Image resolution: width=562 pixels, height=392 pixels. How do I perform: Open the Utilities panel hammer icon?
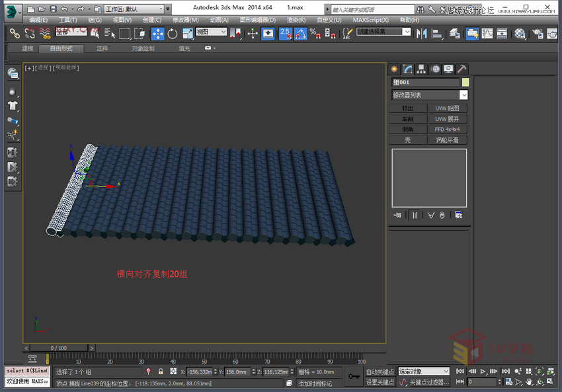pos(462,69)
